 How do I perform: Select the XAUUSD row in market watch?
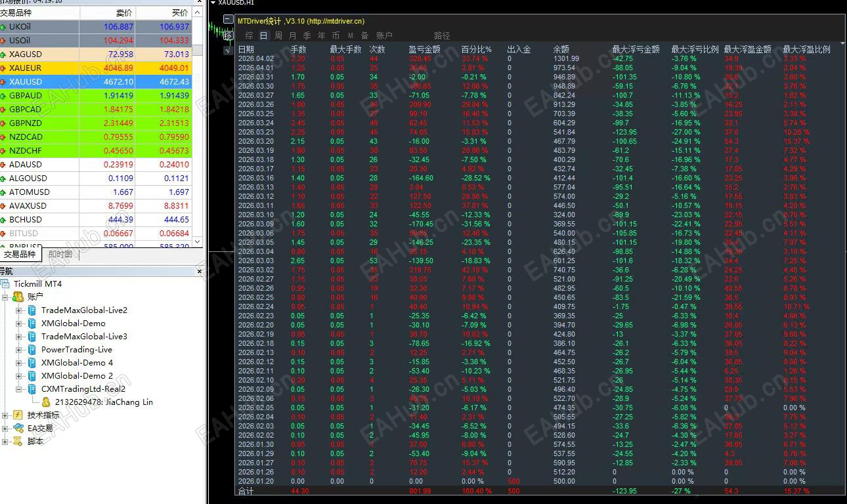coord(96,82)
